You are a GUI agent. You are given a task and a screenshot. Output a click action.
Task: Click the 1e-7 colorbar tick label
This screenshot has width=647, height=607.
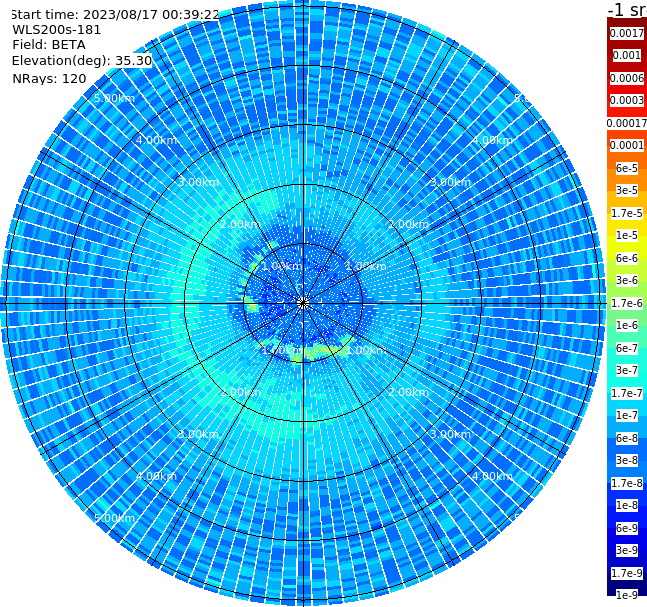[x=627, y=415]
